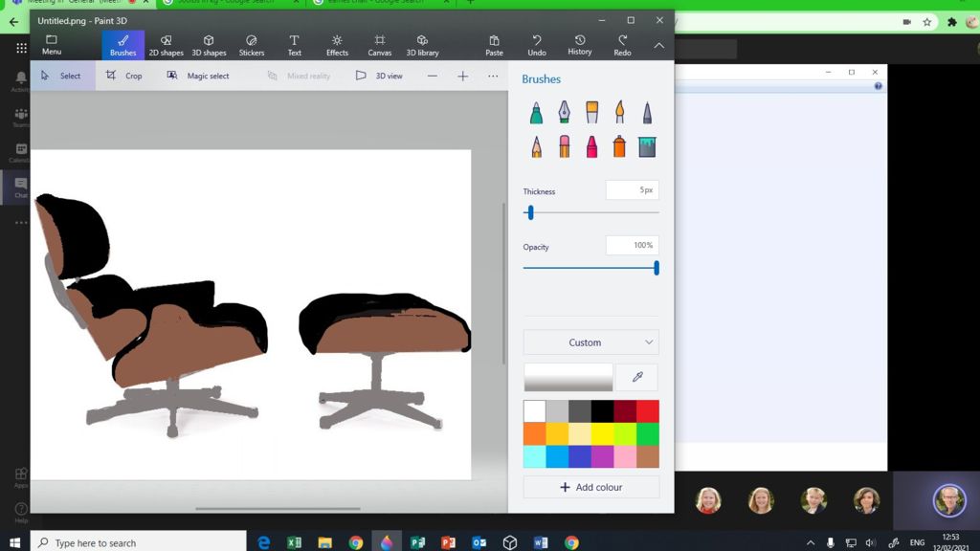Pick the red colour swatch
Viewport: 980px width, 551px height.
[x=648, y=411]
